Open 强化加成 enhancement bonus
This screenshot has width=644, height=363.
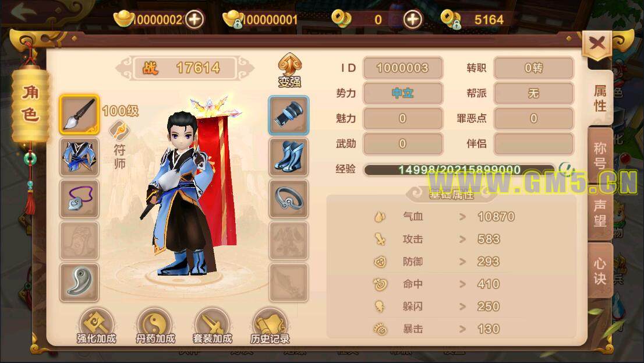(97, 326)
